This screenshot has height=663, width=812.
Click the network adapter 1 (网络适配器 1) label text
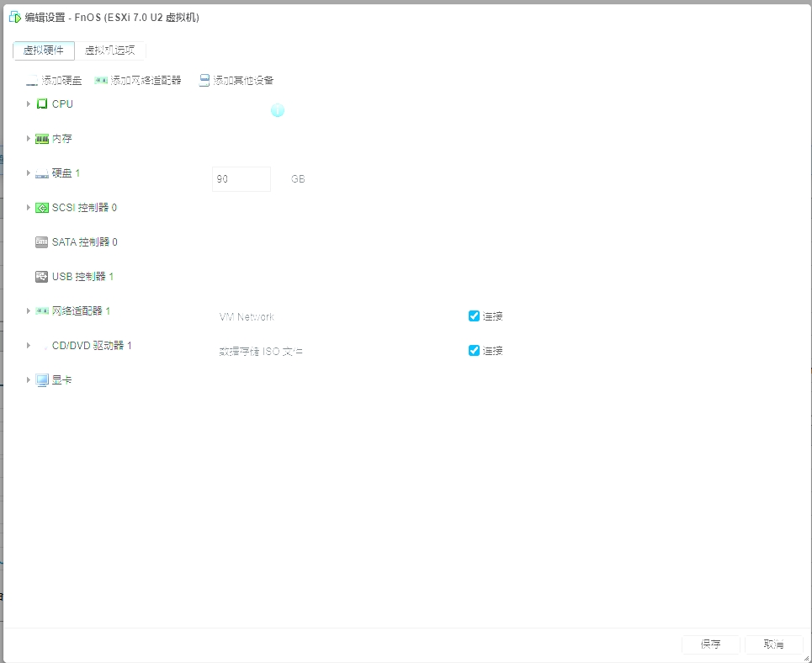(x=82, y=310)
